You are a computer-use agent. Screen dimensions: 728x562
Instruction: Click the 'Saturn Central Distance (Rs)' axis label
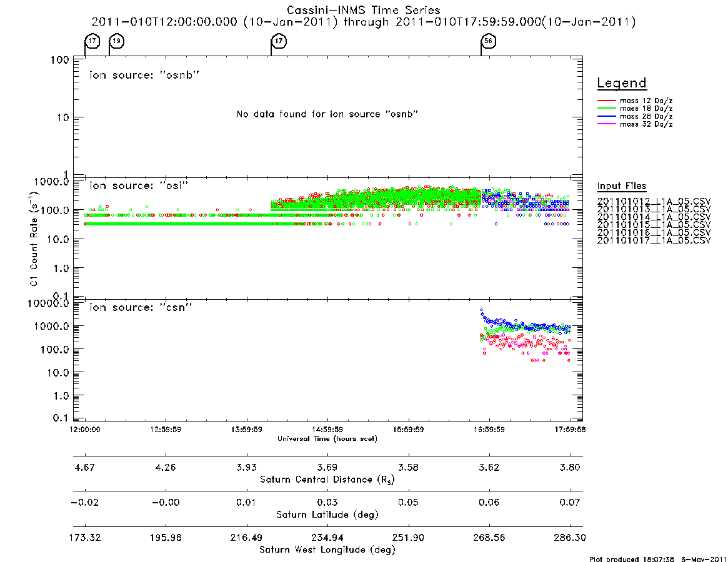pos(327,480)
